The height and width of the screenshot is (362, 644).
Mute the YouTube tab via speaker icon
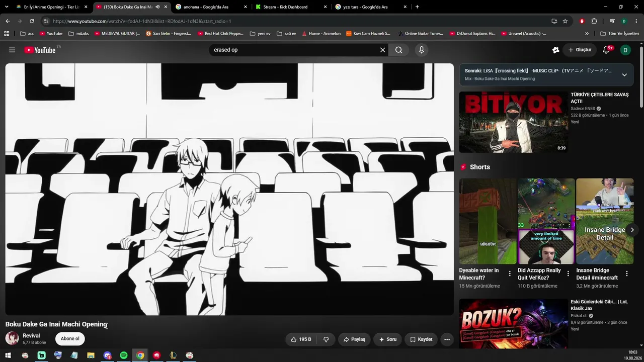pyautogui.click(x=157, y=7)
